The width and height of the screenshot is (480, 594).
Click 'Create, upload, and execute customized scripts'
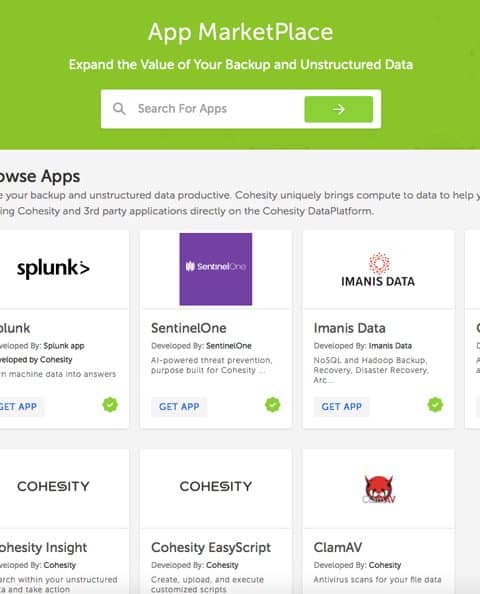click(208, 585)
